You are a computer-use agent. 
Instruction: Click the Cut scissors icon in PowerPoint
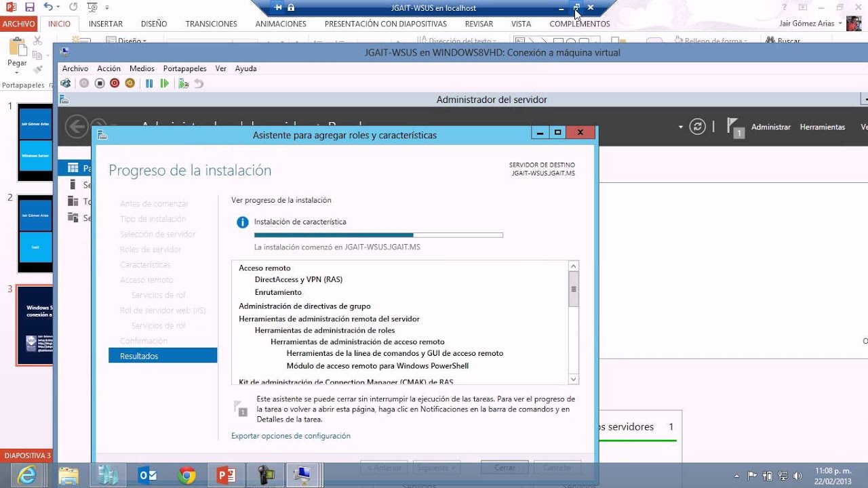(x=38, y=41)
